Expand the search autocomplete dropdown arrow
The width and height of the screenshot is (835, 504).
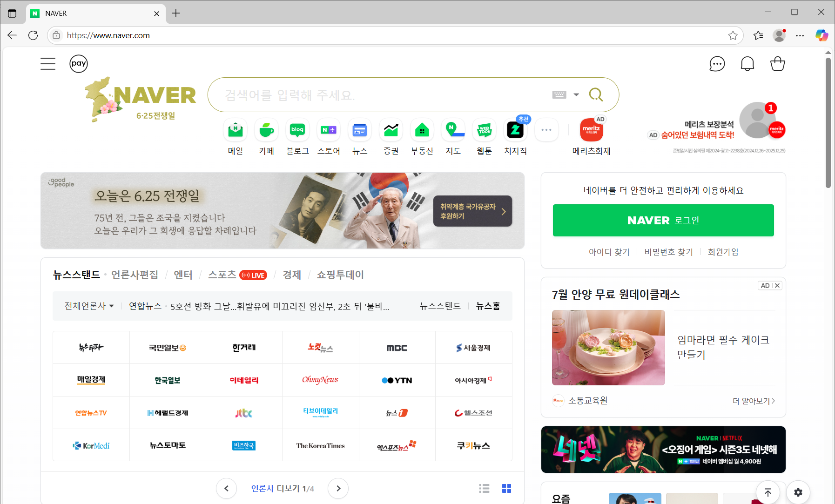tap(576, 95)
